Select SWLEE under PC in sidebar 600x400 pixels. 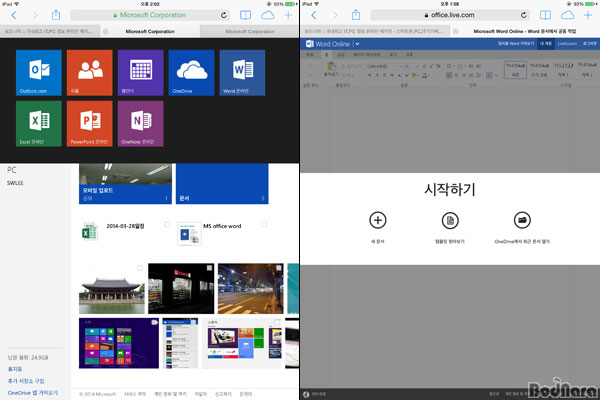[x=15, y=183]
